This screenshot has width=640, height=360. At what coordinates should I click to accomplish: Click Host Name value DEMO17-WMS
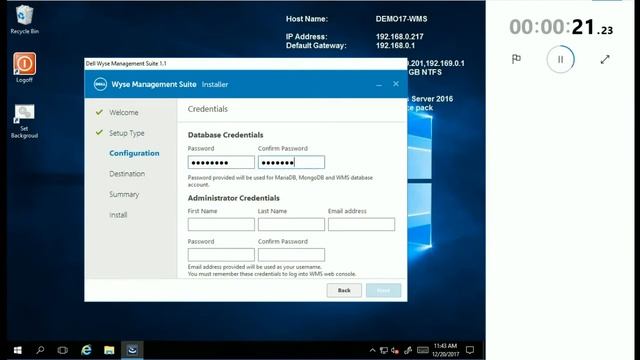pyautogui.click(x=401, y=19)
